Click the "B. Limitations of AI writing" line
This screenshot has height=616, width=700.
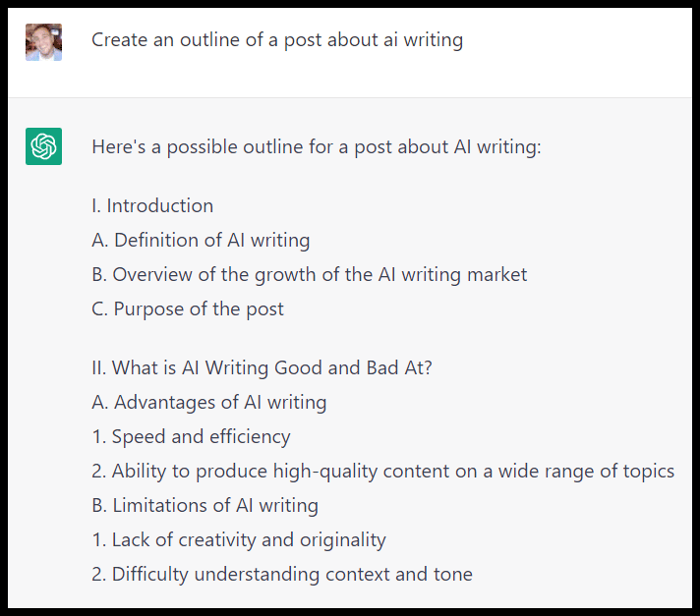[x=205, y=505]
